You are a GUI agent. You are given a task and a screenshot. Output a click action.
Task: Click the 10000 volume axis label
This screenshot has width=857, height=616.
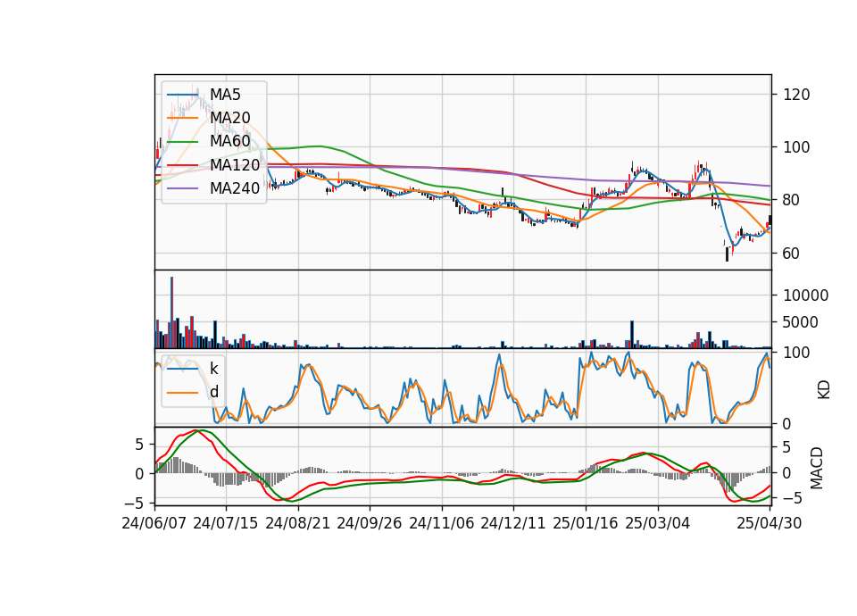coord(805,296)
